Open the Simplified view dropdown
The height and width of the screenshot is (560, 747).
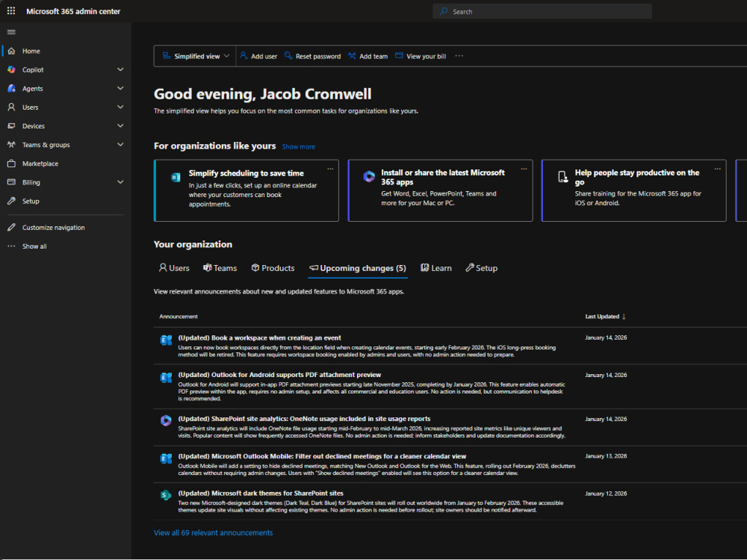196,56
